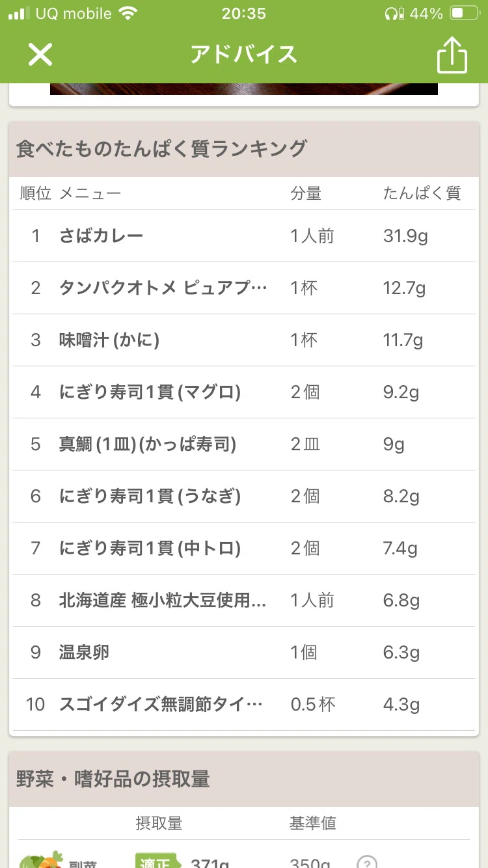The height and width of the screenshot is (868, 488).
Task: Select 真鯛 (1皿)(かっぱ寿司) row
Action: 244,444
